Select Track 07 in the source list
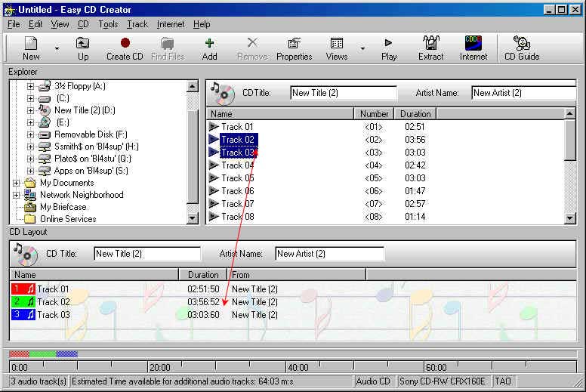This screenshot has height=392, width=586. click(238, 204)
